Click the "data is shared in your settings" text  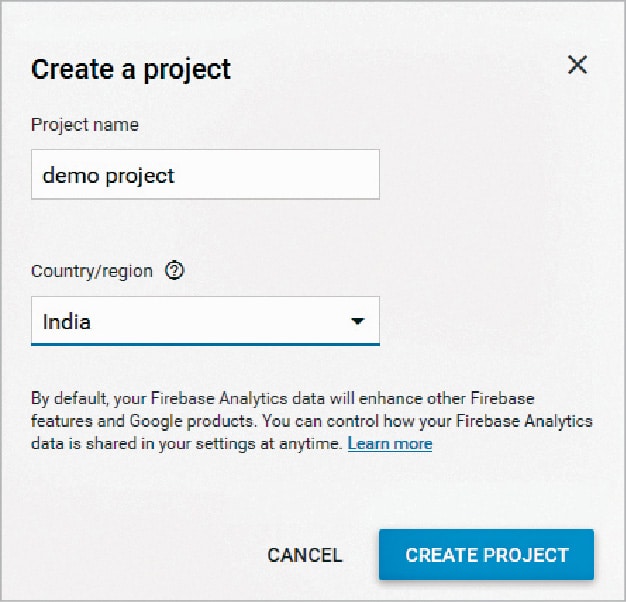click(x=150, y=443)
